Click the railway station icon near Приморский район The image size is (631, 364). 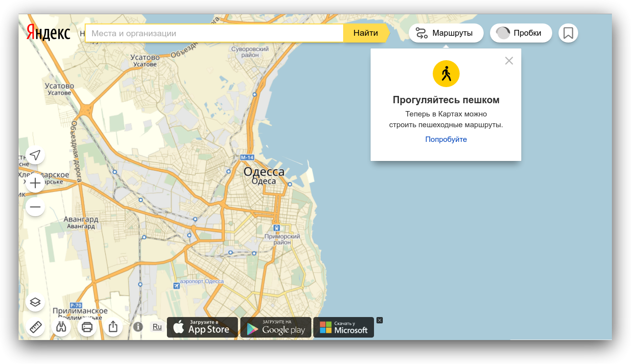click(x=277, y=228)
